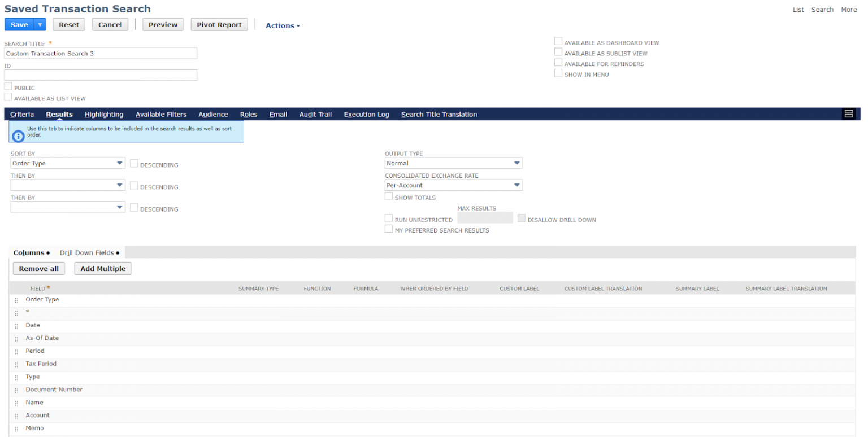Open the Available Filters tab
This screenshot has width=868, height=437.
point(161,115)
